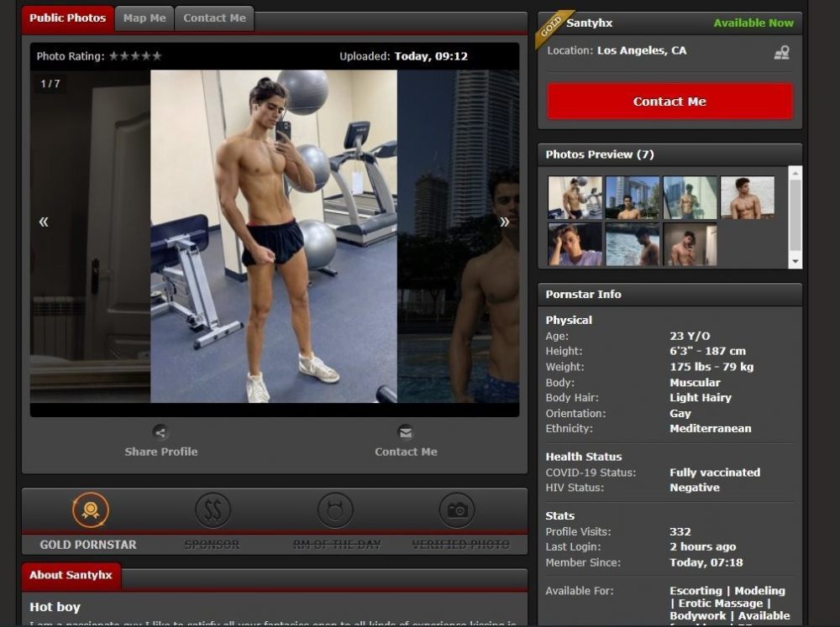The width and height of the screenshot is (840, 627).
Task: Go to the next photo with right arrow
Action: (504, 222)
